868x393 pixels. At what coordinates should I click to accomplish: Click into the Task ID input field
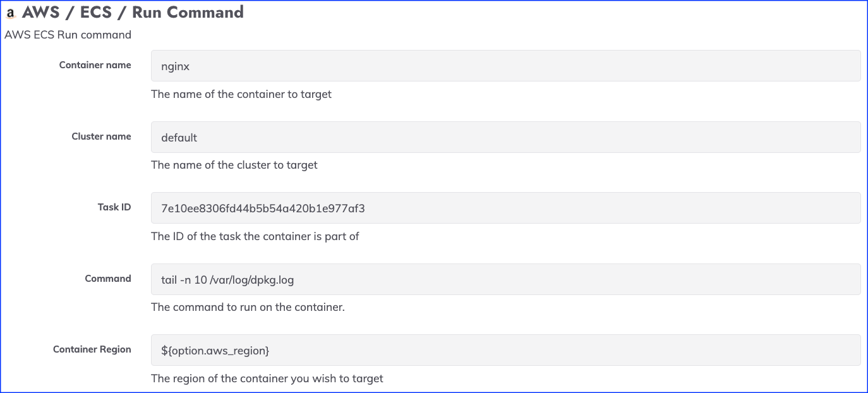click(505, 208)
